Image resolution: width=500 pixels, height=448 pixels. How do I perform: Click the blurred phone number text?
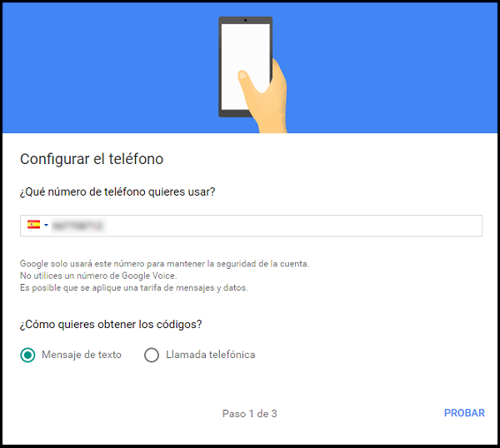point(78,226)
